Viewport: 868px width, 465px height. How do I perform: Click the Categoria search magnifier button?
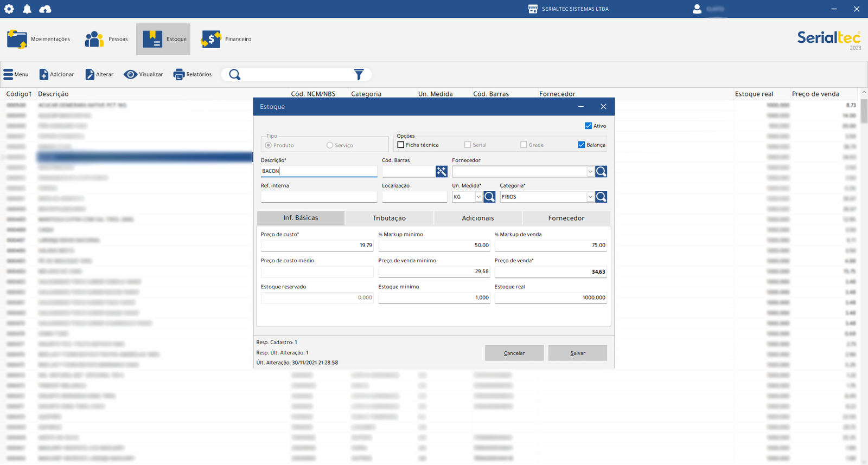(601, 197)
